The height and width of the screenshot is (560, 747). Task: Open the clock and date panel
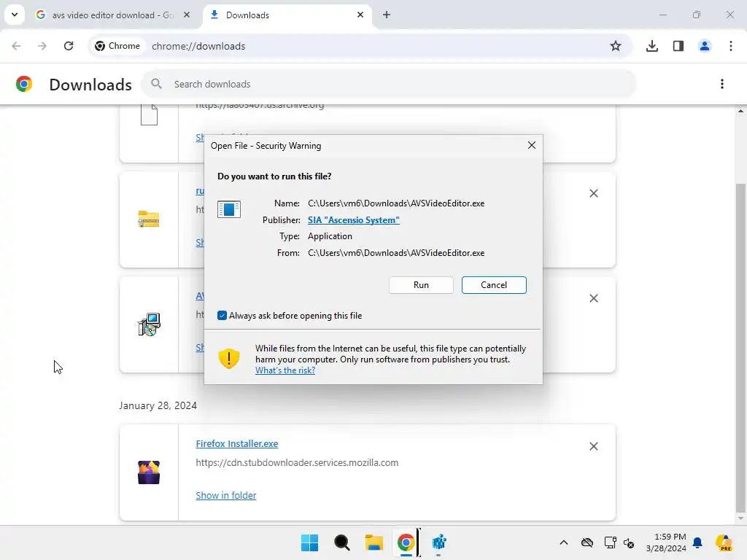point(665,542)
